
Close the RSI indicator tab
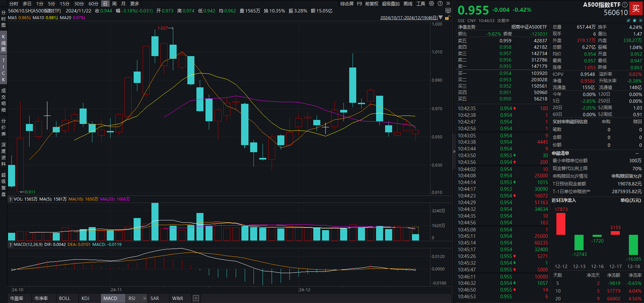coord(145,298)
